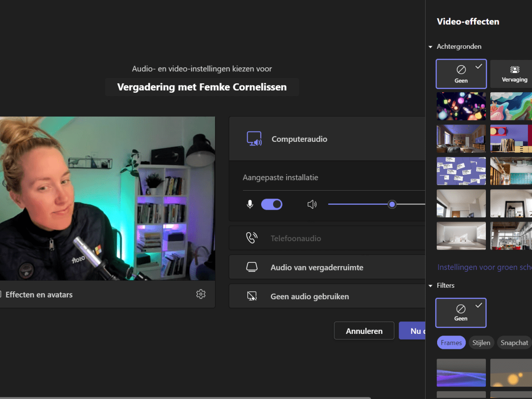
Task: Toggle the microphone switch off
Action: click(272, 204)
